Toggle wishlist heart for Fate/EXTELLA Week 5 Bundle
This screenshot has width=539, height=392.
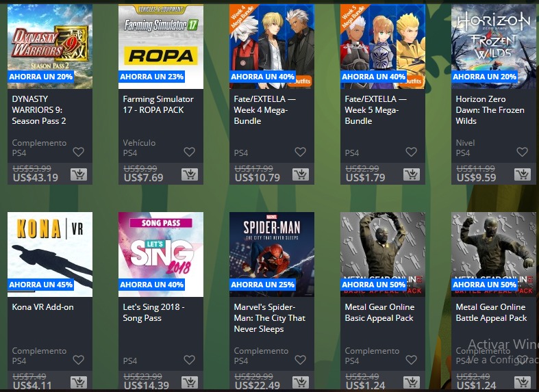(411, 152)
